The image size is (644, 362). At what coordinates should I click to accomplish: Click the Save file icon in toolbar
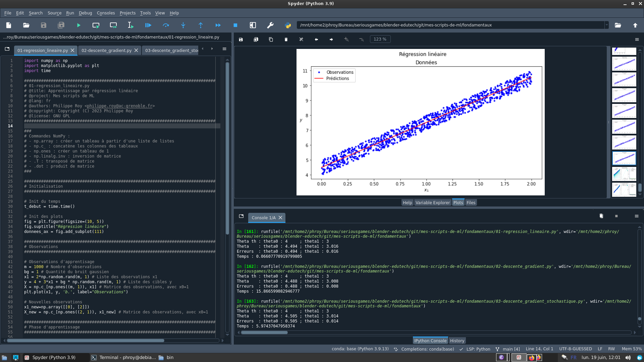tap(43, 25)
